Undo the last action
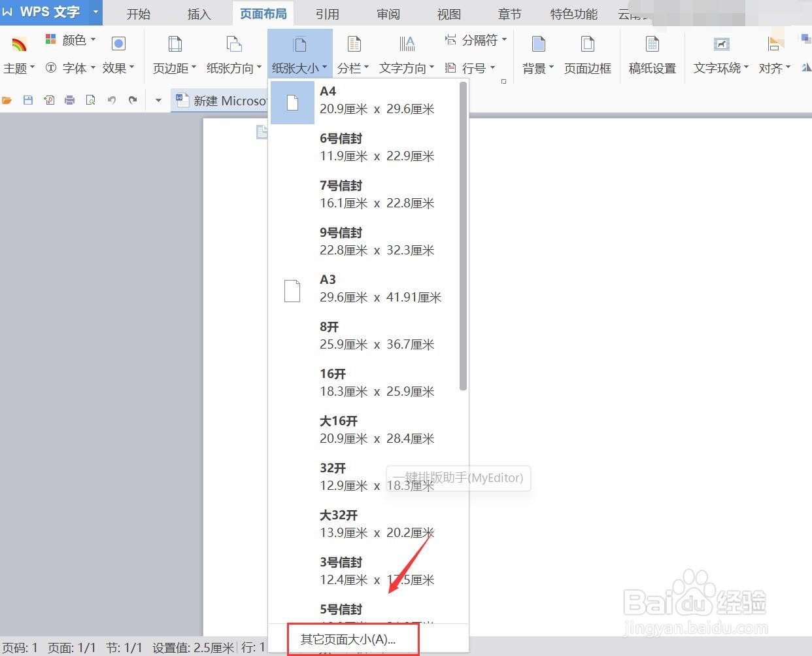Viewport: 812px width, 656px height. click(x=111, y=100)
